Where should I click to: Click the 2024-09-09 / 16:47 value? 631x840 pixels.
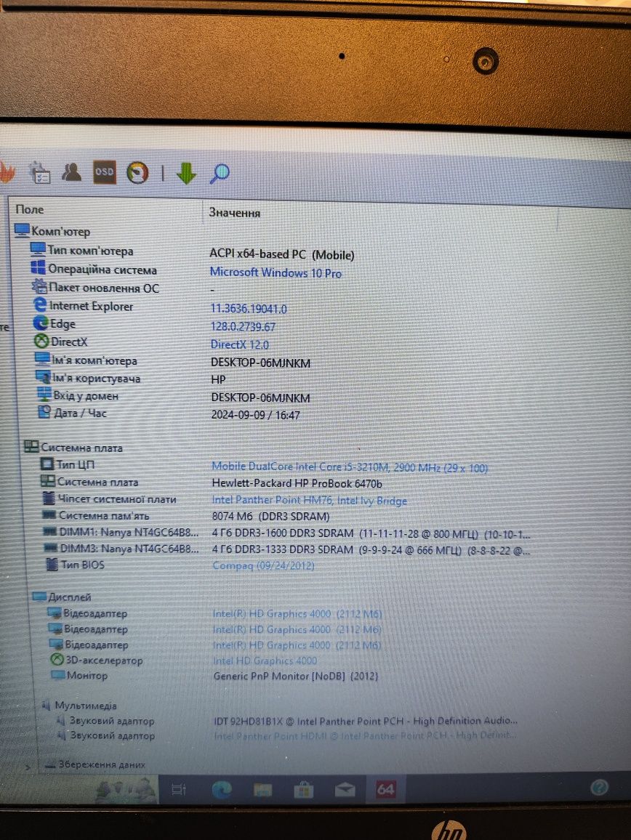coord(255,415)
